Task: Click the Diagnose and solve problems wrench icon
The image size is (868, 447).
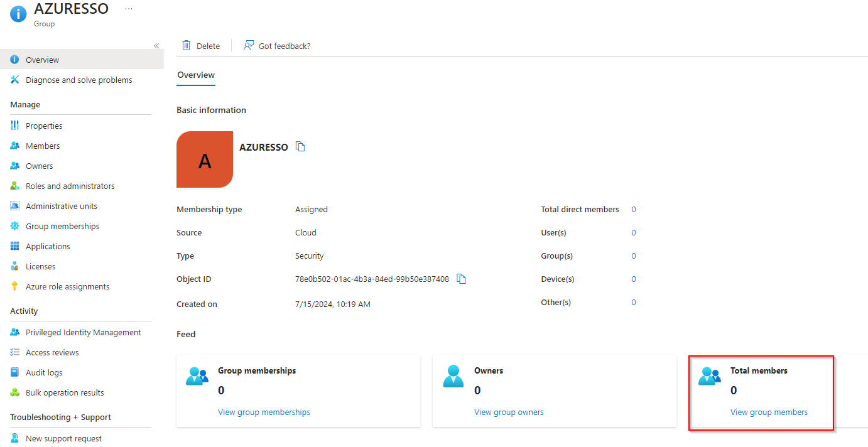Action: coord(15,80)
